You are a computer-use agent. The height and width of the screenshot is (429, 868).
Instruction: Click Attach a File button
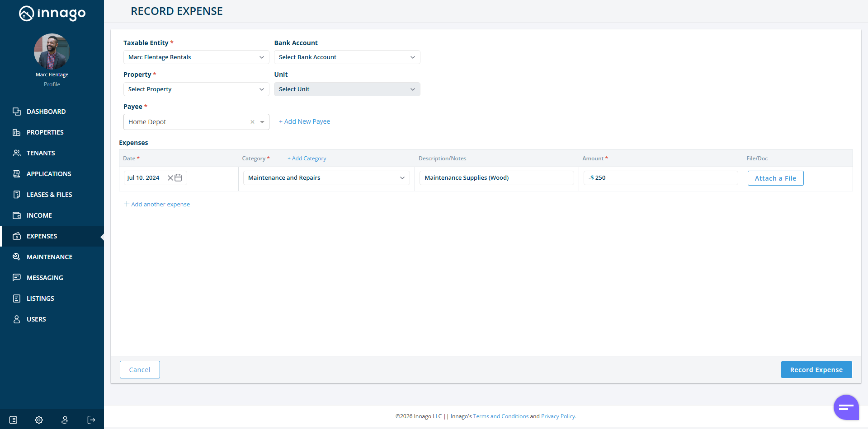775,178
